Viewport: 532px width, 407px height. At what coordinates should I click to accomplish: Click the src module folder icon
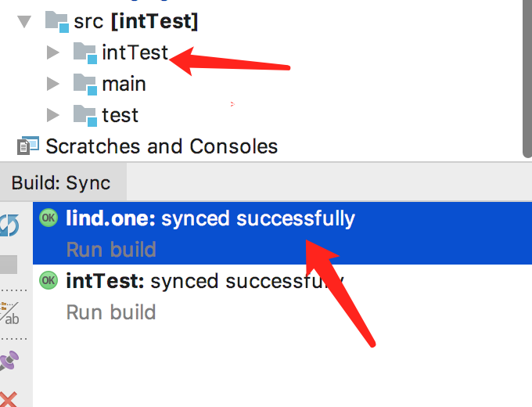coord(56,21)
